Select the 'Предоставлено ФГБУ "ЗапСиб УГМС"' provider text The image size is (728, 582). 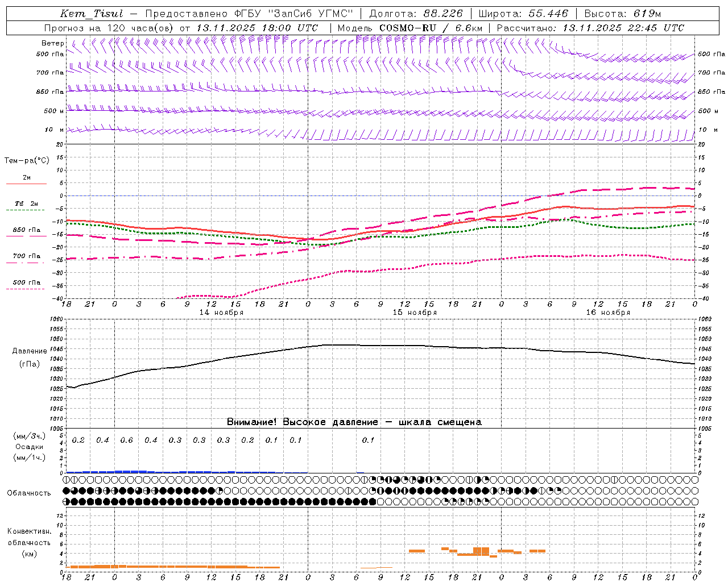(249, 14)
